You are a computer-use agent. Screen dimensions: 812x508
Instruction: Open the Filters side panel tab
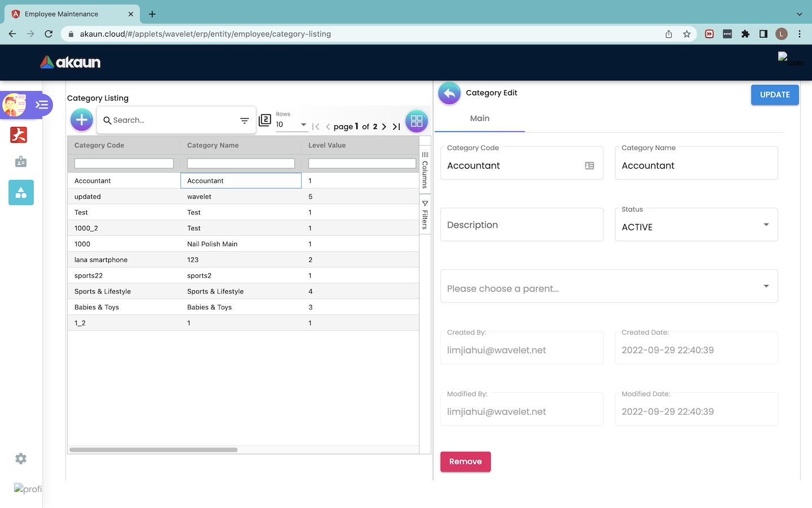[x=425, y=215]
